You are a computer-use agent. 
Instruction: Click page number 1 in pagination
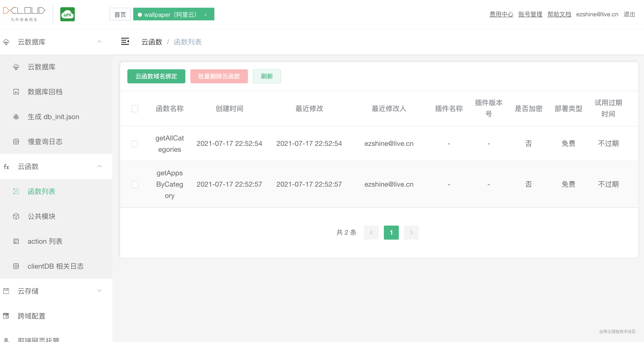coord(391,232)
